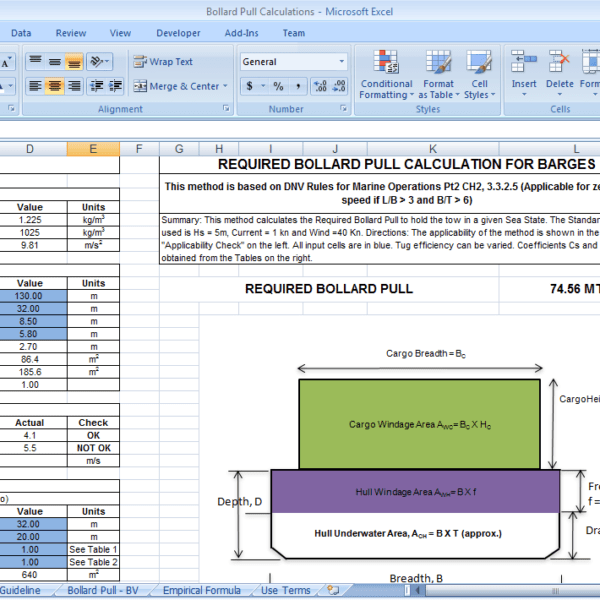
Task: Open the Delete cells dropdown arrow
Action: coord(560,94)
